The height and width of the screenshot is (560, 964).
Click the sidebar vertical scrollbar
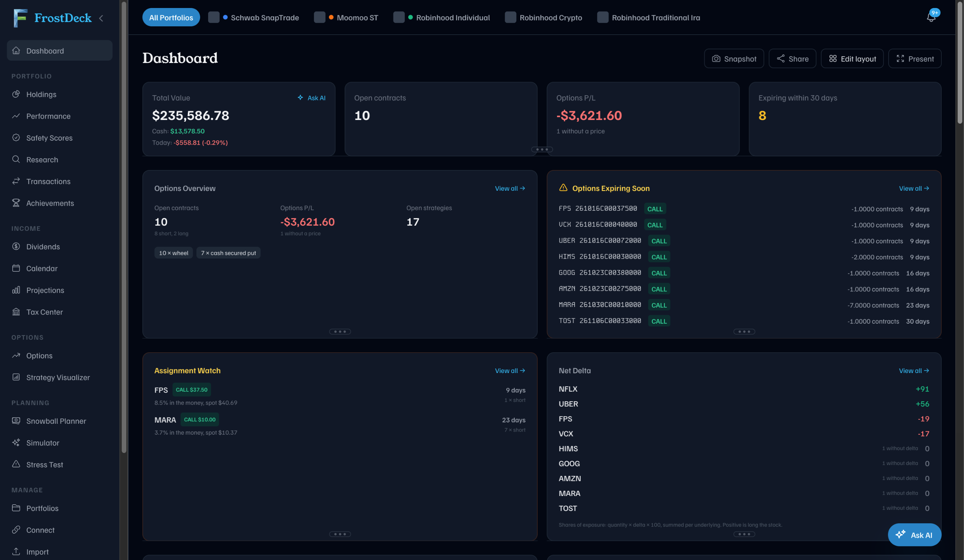(x=124, y=227)
